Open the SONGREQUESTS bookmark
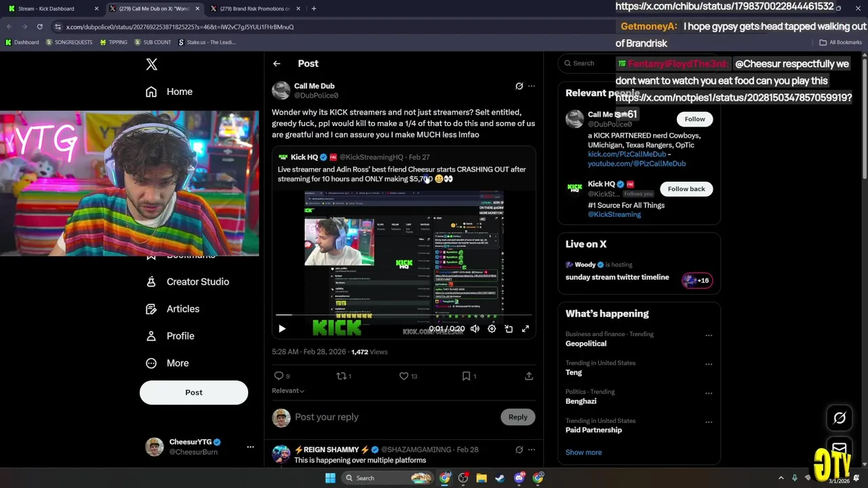868x488 pixels. pos(70,42)
